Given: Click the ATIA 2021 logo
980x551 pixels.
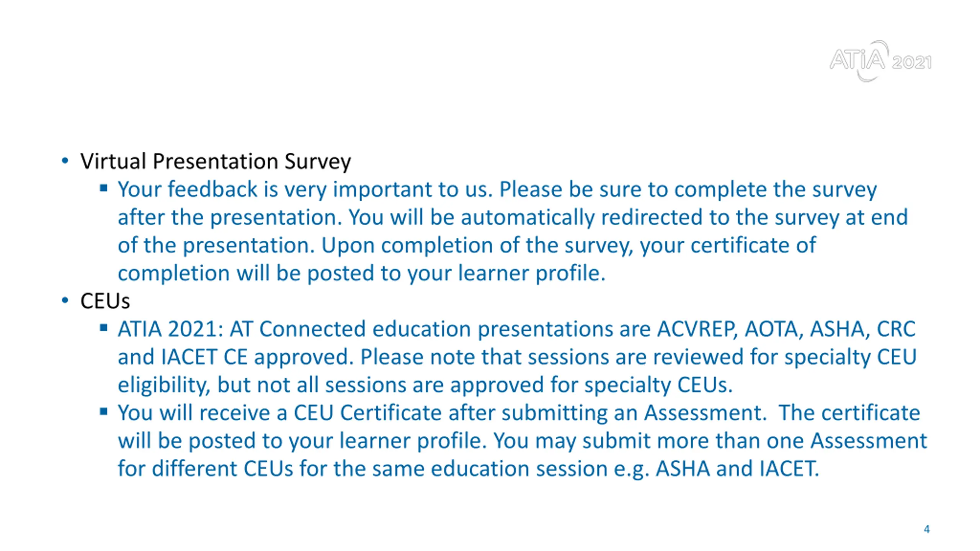Looking at the screenshot, I should pyautogui.click(x=880, y=61).
